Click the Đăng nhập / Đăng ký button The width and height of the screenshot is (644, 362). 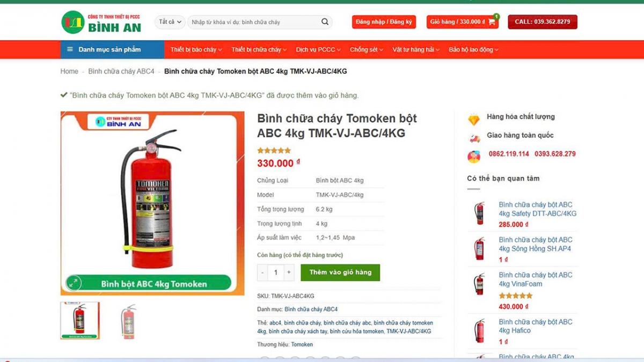click(x=384, y=22)
